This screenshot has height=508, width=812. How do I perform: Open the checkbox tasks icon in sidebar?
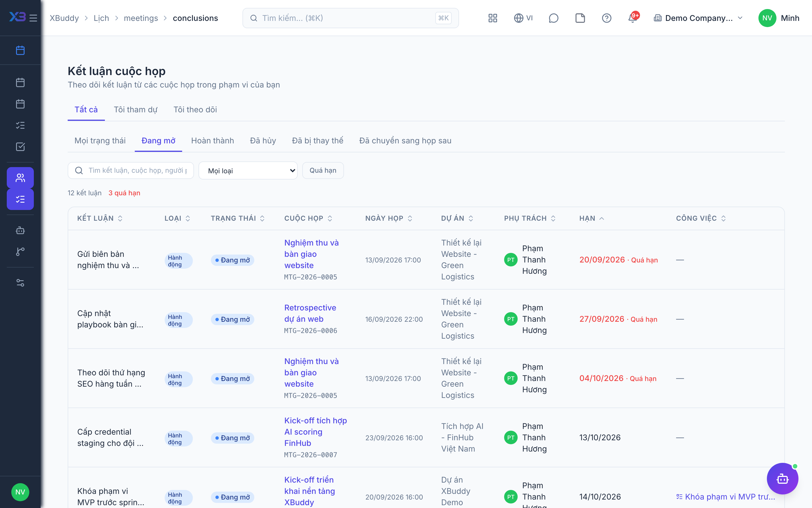(x=20, y=147)
